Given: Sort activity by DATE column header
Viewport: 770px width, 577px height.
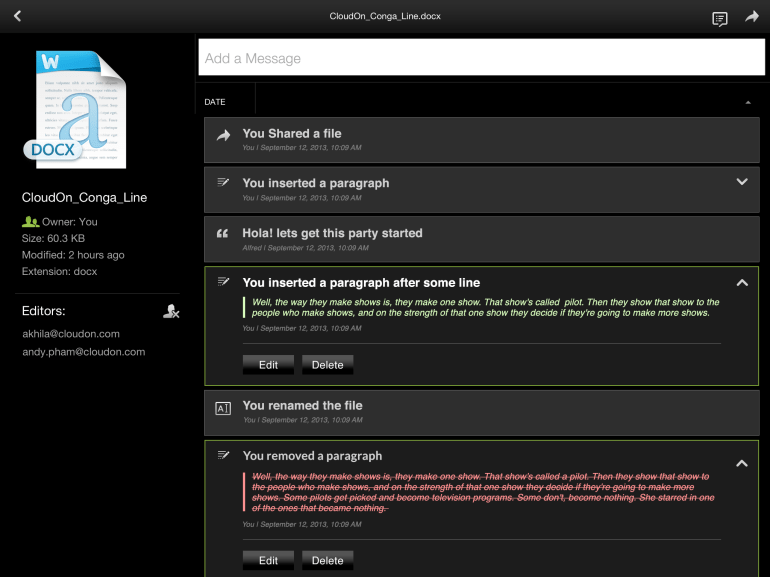Looking at the screenshot, I should tap(215, 102).
